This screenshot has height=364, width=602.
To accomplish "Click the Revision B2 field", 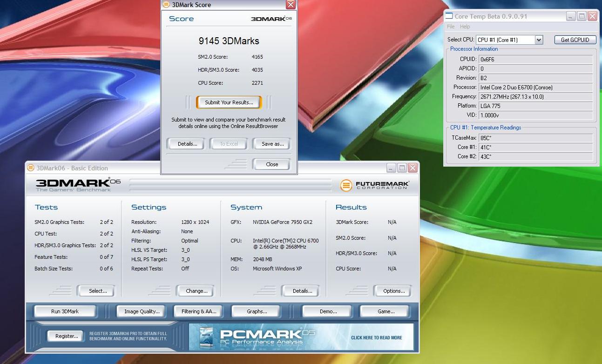I will coord(535,78).
